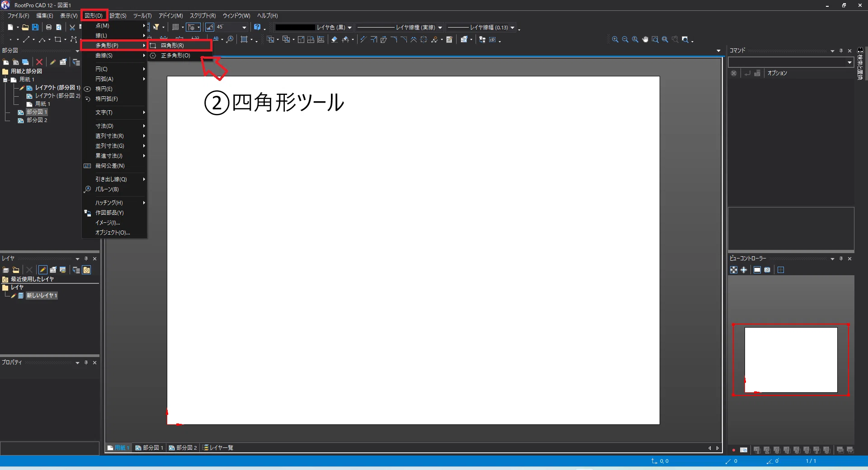Click the Print icon
This screenshot has height=470, width=868.
point(49,28)
